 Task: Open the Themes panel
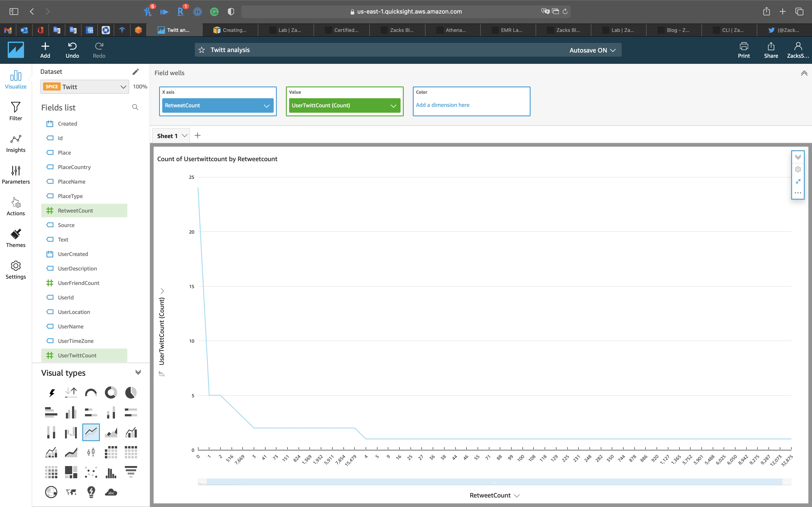tap(15, 238)
